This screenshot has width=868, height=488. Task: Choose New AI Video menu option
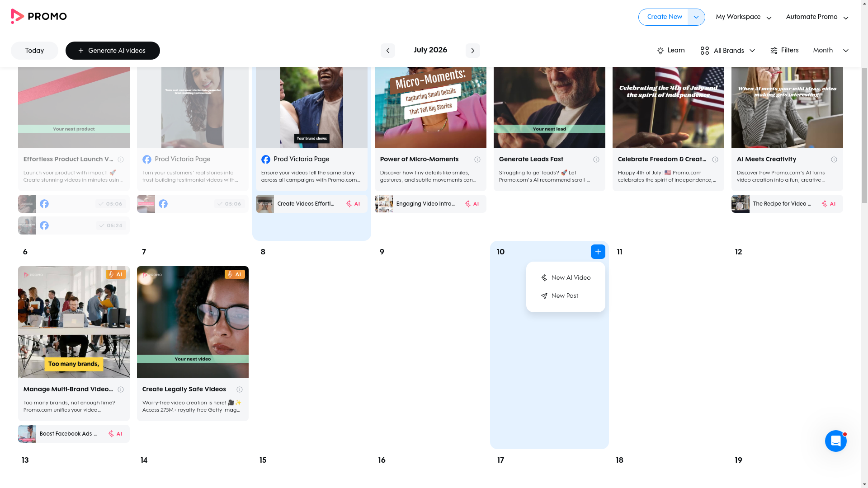tap(566, 278)
